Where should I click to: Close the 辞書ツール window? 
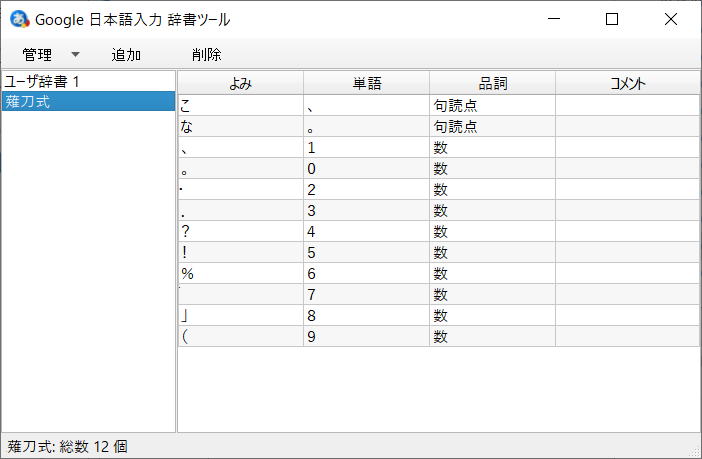click(x=671, y=19)
